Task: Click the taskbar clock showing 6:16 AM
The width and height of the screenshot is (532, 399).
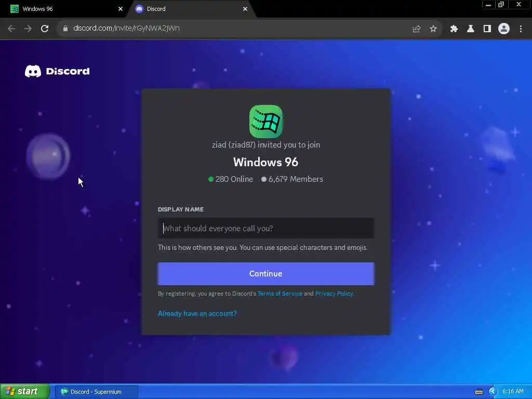Action: point(513,392)
